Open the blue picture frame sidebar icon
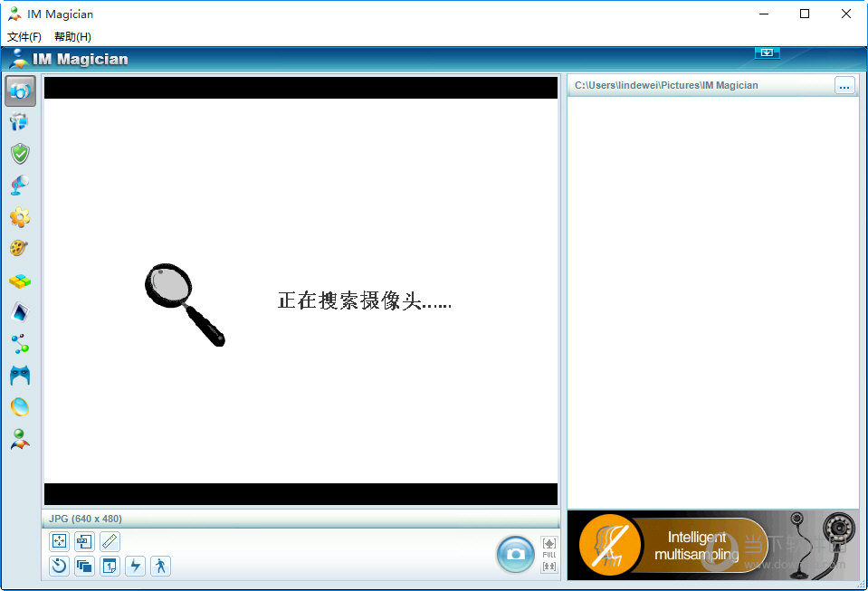 coord(20,312)
